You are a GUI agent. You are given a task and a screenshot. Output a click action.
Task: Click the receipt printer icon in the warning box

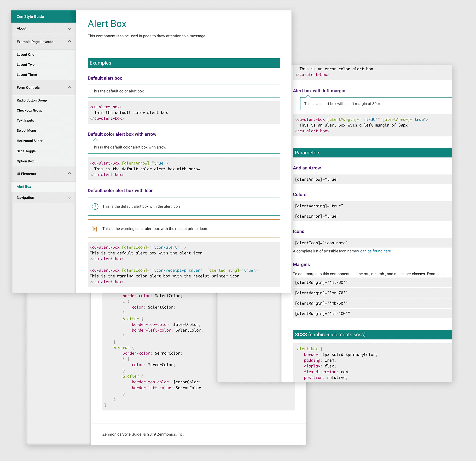[x=95, y=228]
